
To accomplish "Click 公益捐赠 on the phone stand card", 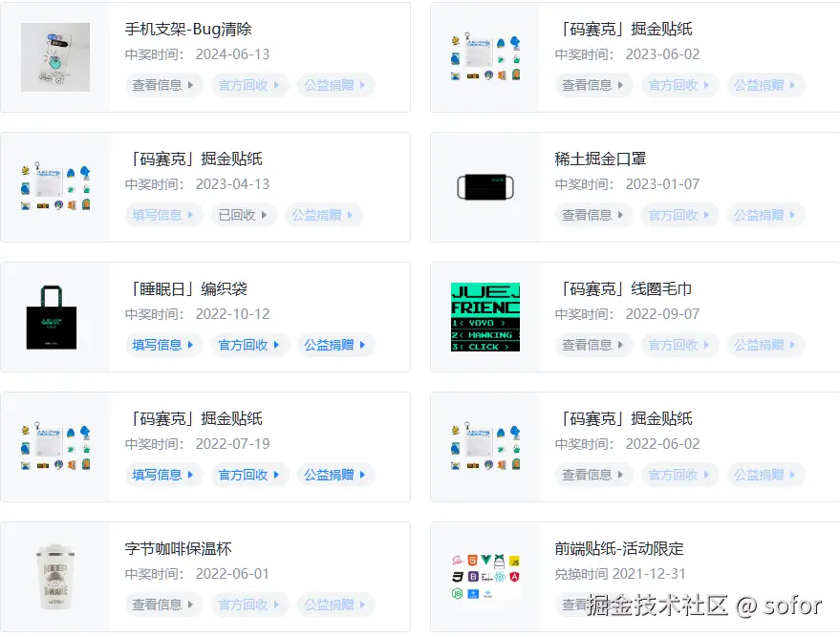I will point(335,85).
